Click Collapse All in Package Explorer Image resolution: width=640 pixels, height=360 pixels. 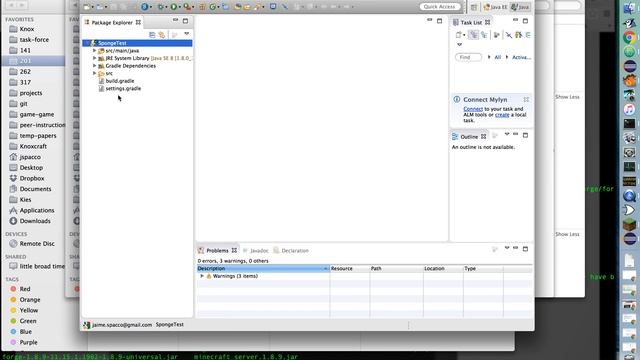click(152, 35)
